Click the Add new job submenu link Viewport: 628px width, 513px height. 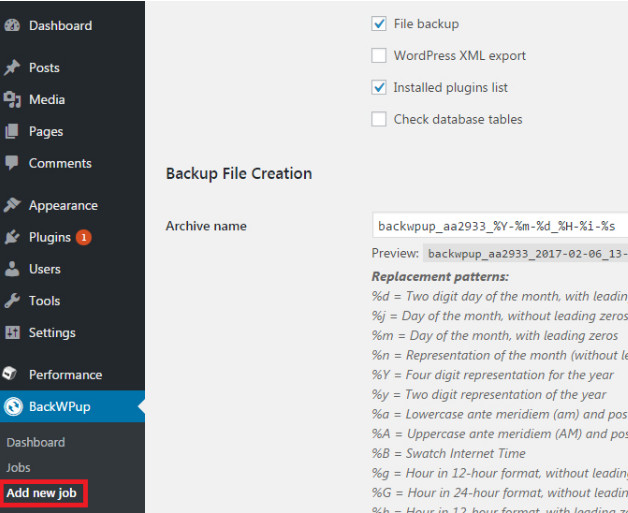coord(41,493)
